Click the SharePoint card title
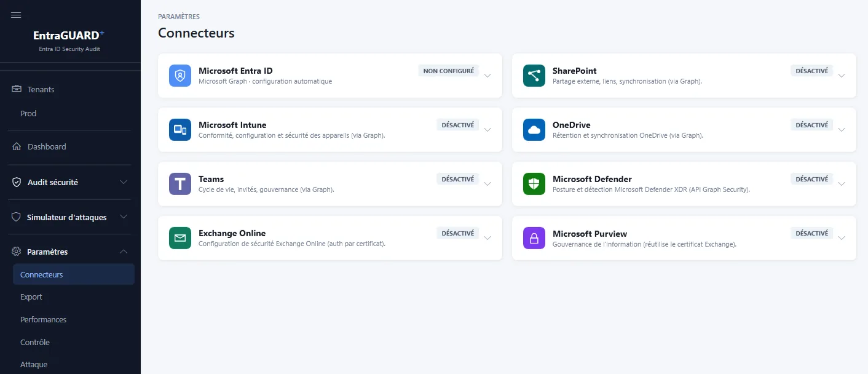This screenshot has width=868, height=374. click(575, 71)
